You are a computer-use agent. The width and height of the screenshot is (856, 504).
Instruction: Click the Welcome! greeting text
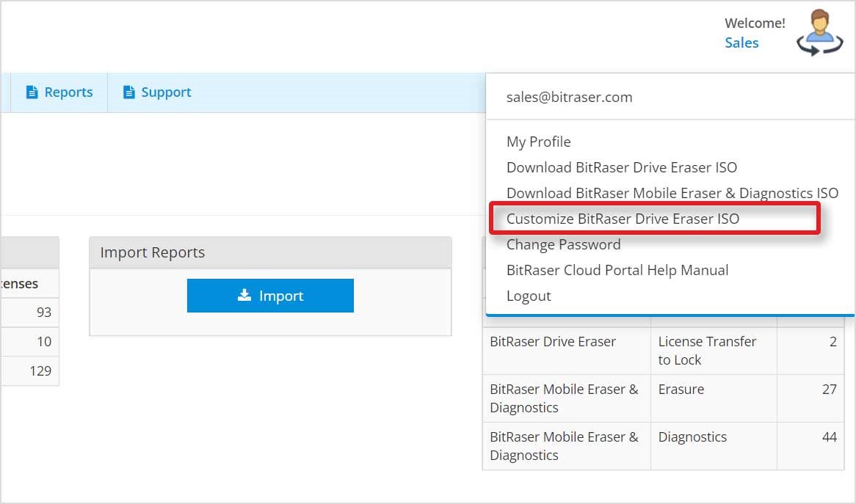coord(755,23)
